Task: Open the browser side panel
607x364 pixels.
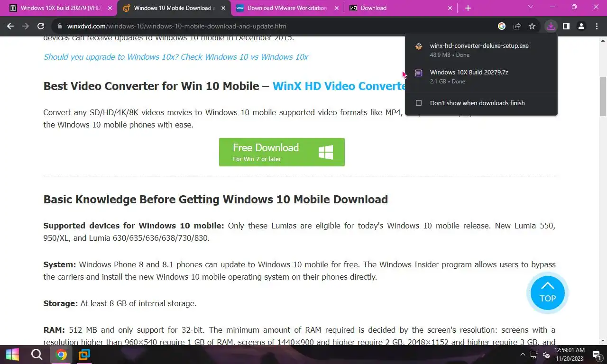Action: point(566,26)
